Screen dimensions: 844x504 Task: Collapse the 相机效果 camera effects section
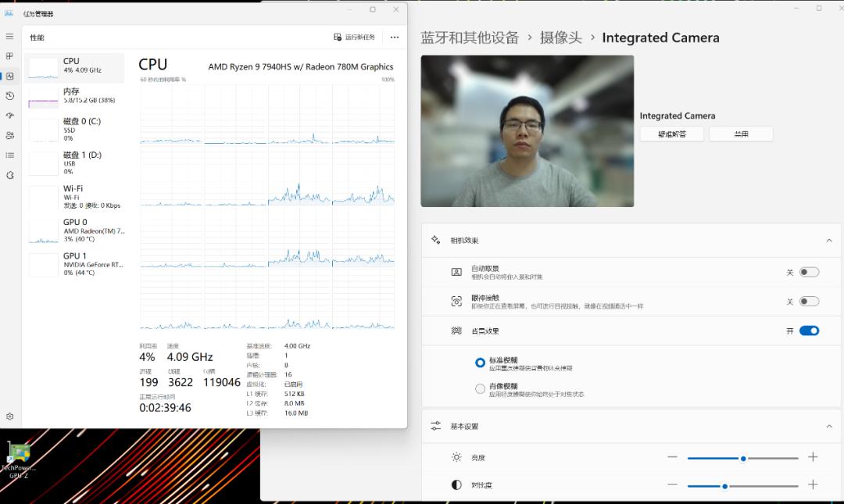pos(829,240)
